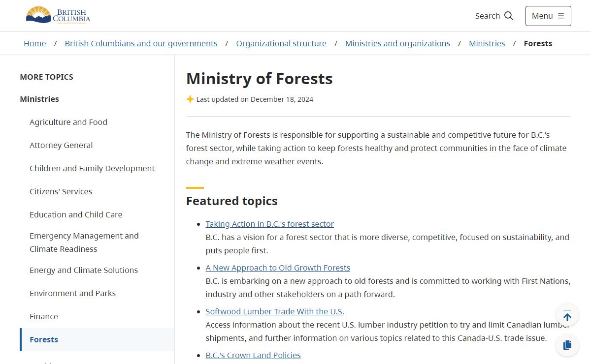Click the Last updated December 18, 2024 text
Viewport: 591px width, 364px height.
point(255,99)
